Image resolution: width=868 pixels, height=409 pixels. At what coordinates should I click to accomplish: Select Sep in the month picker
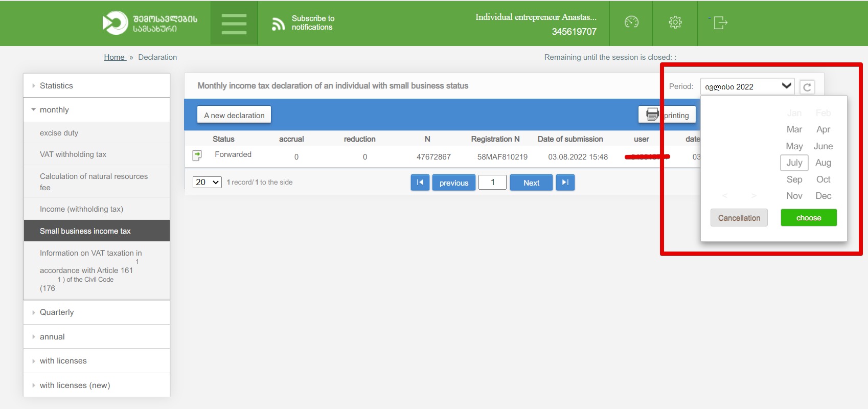[794, 179]
